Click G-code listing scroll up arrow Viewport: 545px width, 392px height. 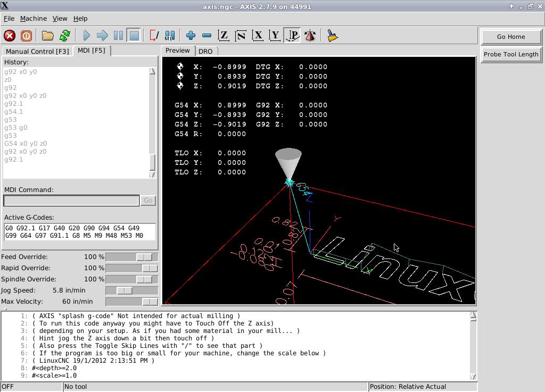(x=473, y=315)
